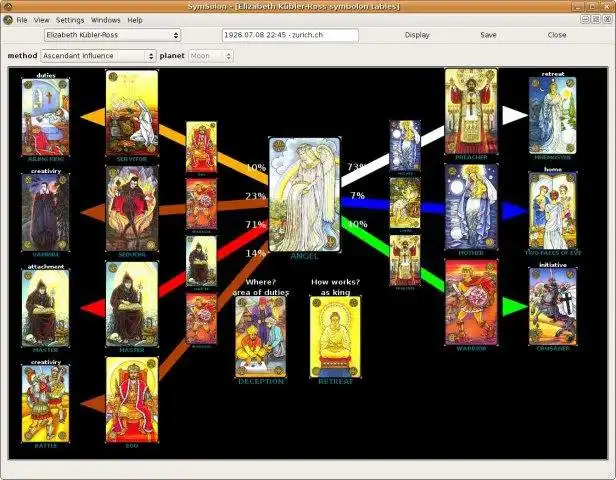Screen dimensions: 616x480
Task: Click the 'duties' label above Ailing King
Action: coord(46,75)
